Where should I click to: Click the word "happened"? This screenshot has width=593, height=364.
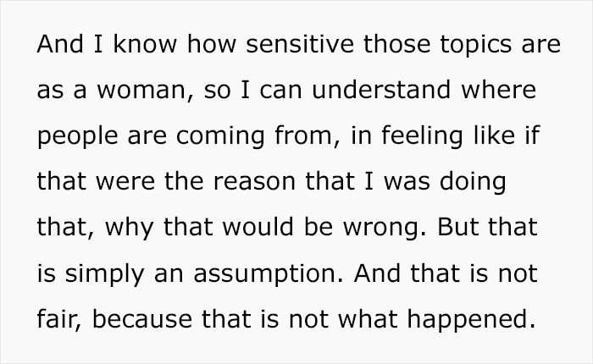tap(468, 320)
